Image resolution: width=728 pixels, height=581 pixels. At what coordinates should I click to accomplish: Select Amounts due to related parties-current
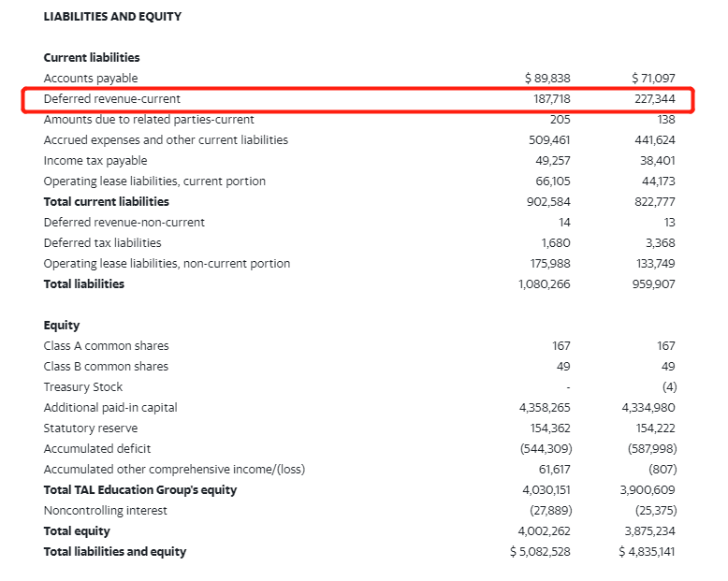pos(149,120)
